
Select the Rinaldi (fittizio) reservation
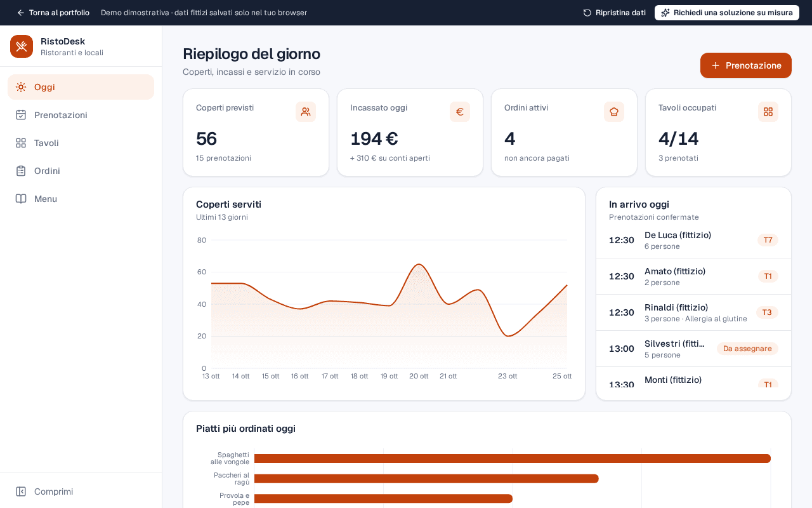(693, 312)
